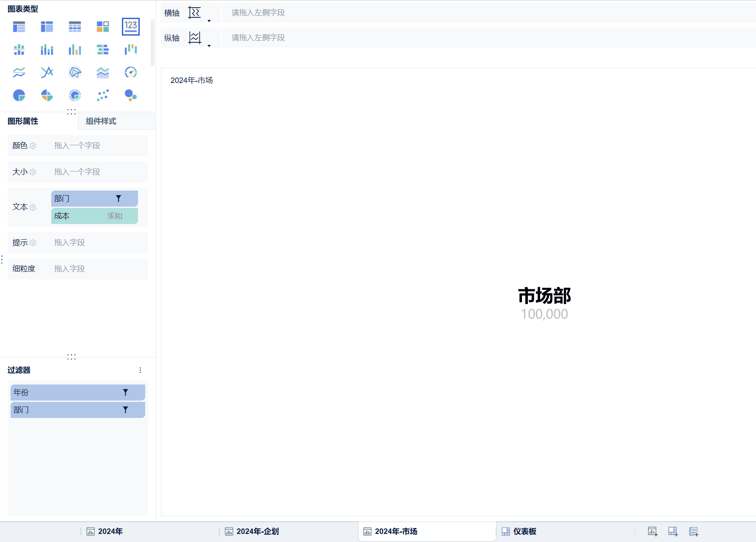756x542 pixels.
Task: Select the radar chart type
Action: 75,72
